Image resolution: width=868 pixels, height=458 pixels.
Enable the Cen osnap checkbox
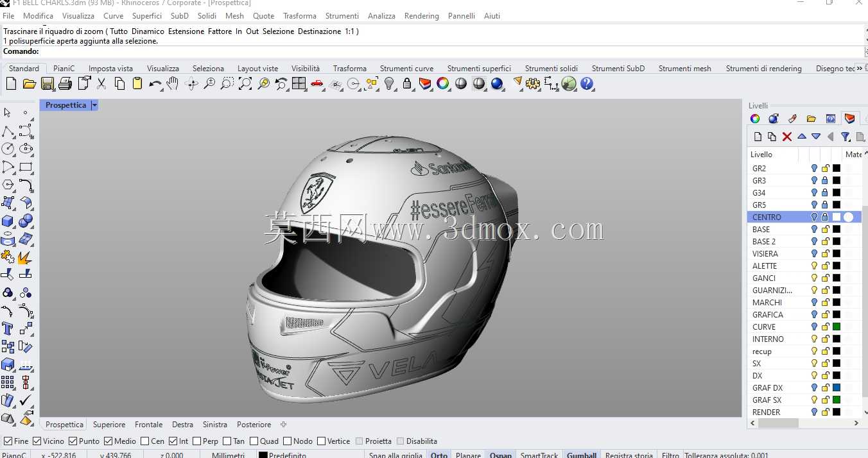(144, 441)
